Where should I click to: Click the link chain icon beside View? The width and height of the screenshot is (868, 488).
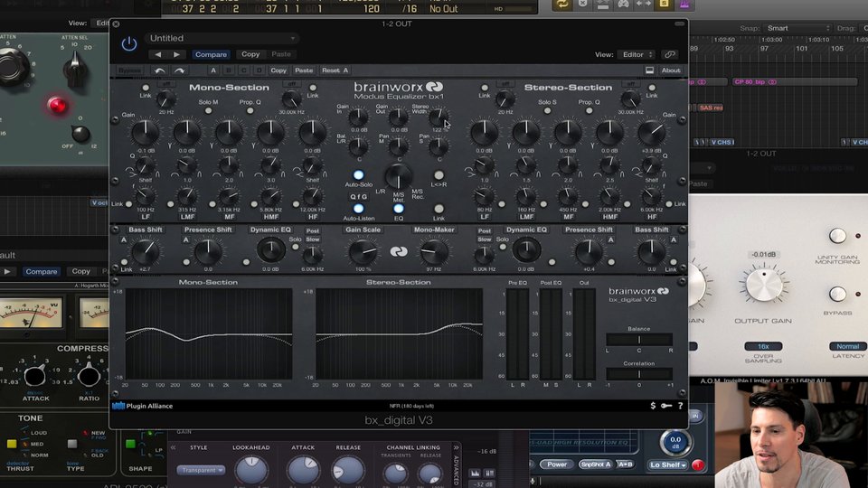[670, 55]
